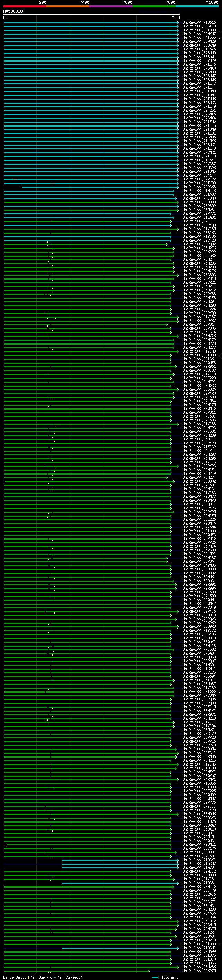Click the orange ~40% identity color segment

(68, 6)
